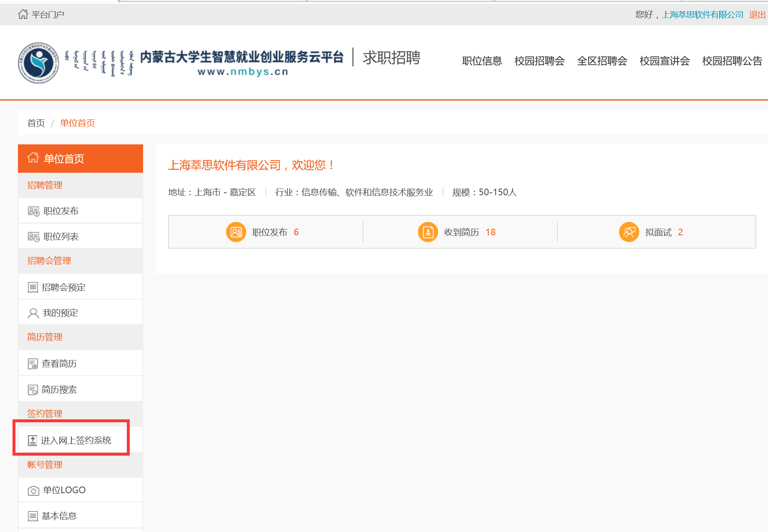Click the 收到简历 count 18

491,232
